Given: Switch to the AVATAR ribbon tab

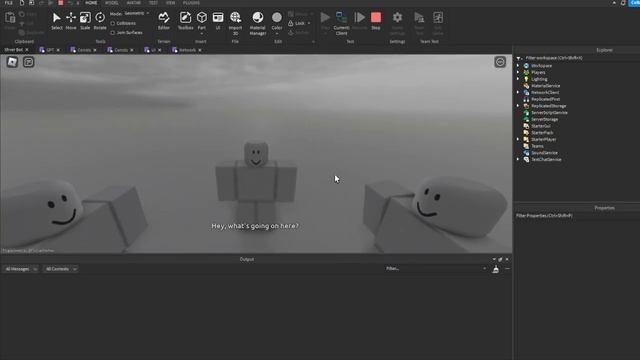Looking at the screenshot, I should pos(133,3).
